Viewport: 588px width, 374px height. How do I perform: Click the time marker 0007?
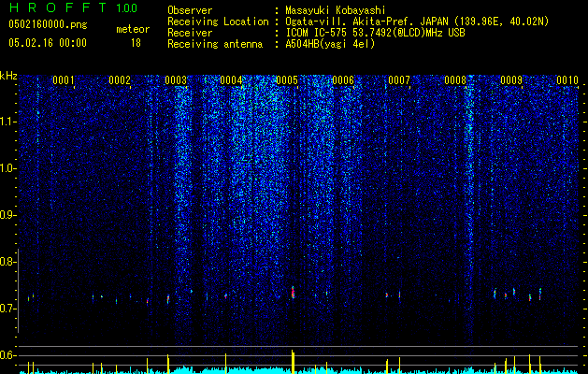coord(399,80)
